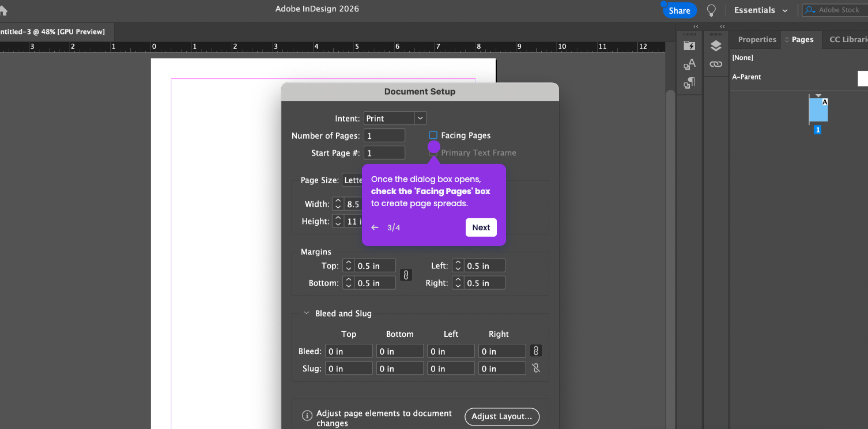Select the [None] parent row in Pages panel
The width and height of the screenshot is (868, 429).
point(799,58)
